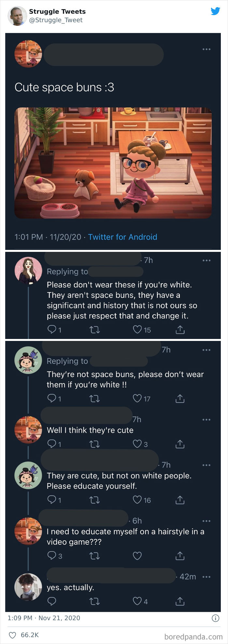Open the 'Twitter for Android' link
This screenshot has height=644, width=228.
coord(122,237)
